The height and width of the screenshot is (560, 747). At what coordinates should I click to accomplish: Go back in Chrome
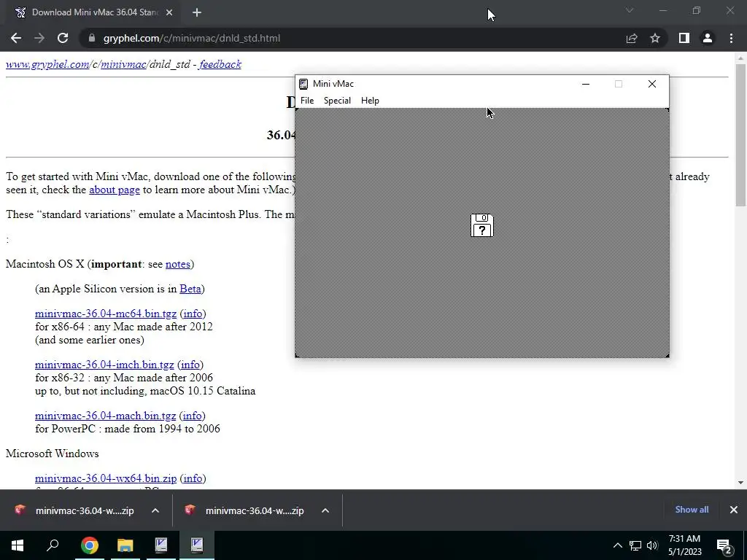click(16, 38)
